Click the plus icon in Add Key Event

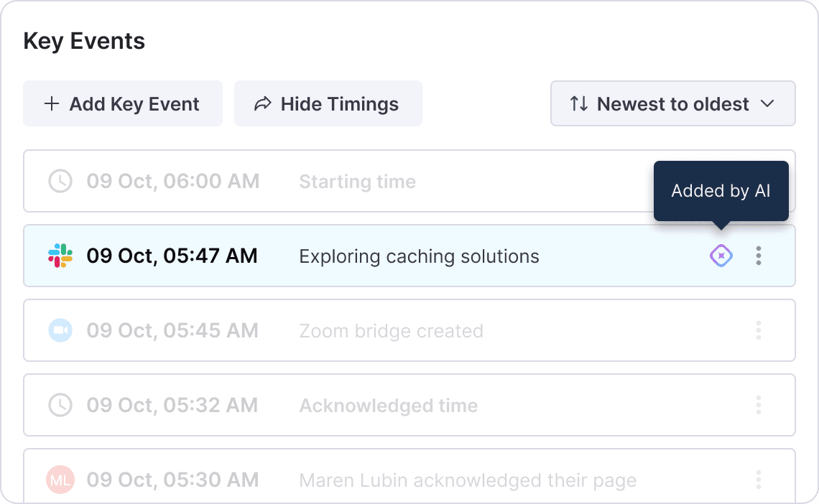click(x=51, y=103)
